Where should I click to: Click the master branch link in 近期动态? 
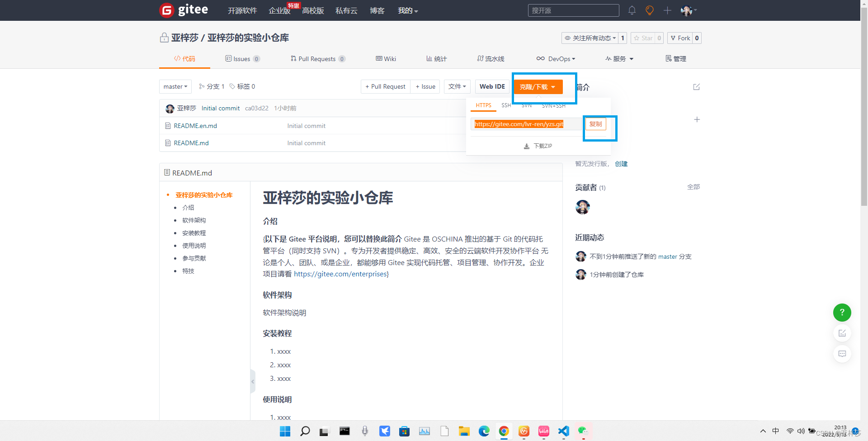(x=668, y=256)
